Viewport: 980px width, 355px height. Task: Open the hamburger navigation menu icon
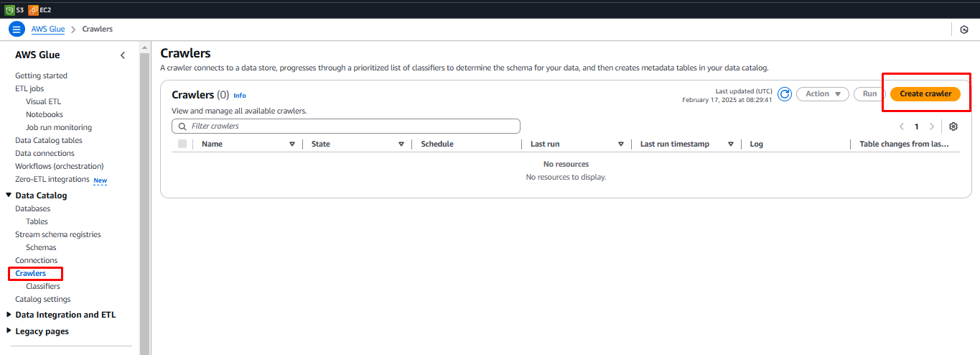coord(17,29)
